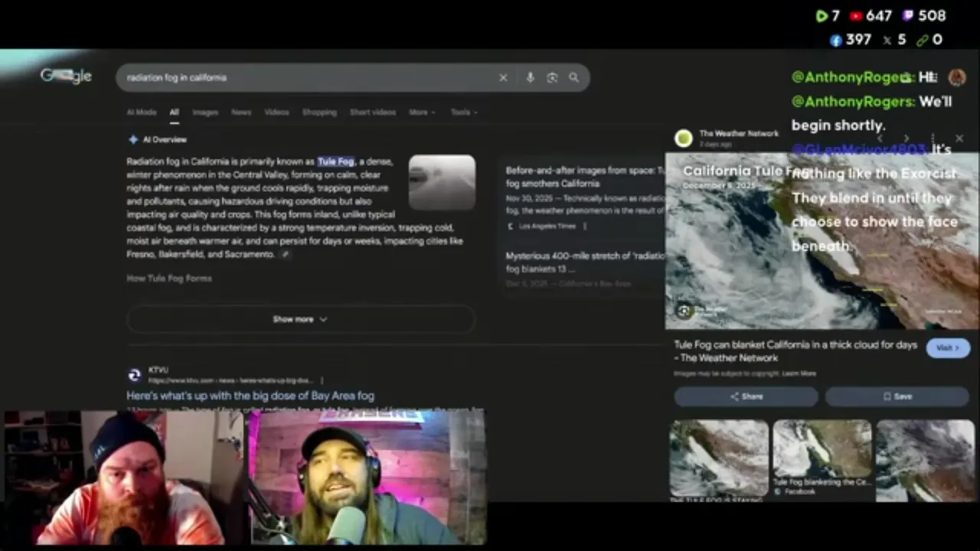Click the lens icon on satellite image
The width and height of the screenshot is (980, 551).
pos(683,310)
